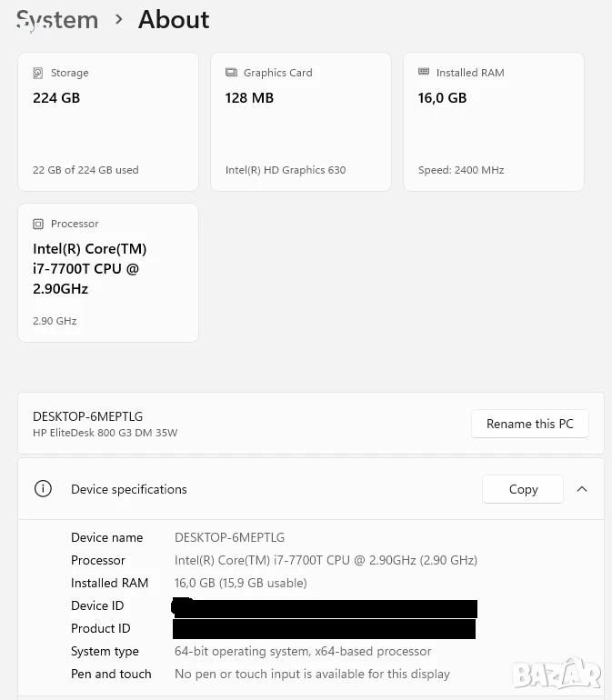Click the Installed RAM memory icon
Screen dimensions: 612x700
(424, 72)
